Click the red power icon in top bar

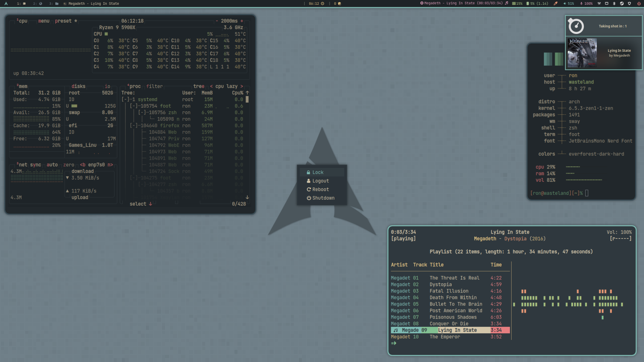coord(639,3)
